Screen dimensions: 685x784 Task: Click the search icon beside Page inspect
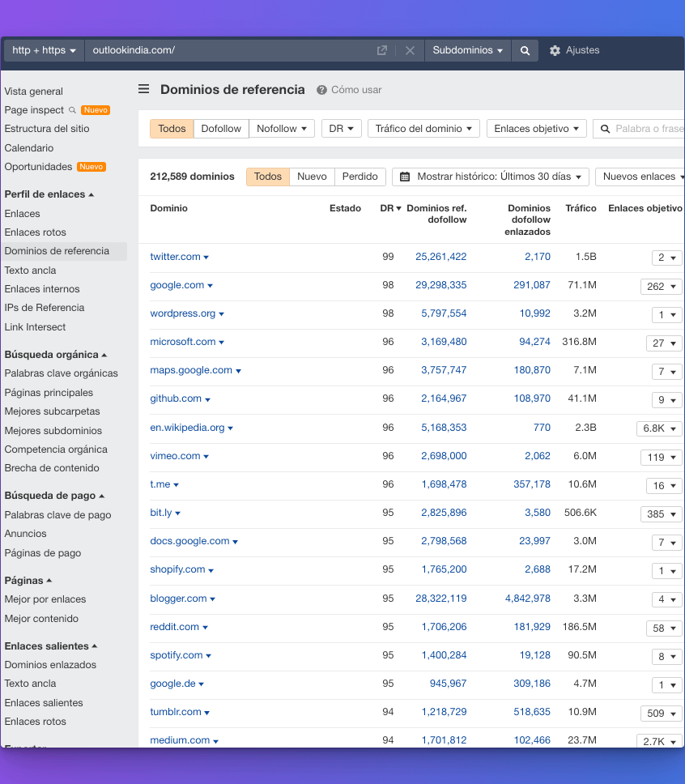(72, 110)
